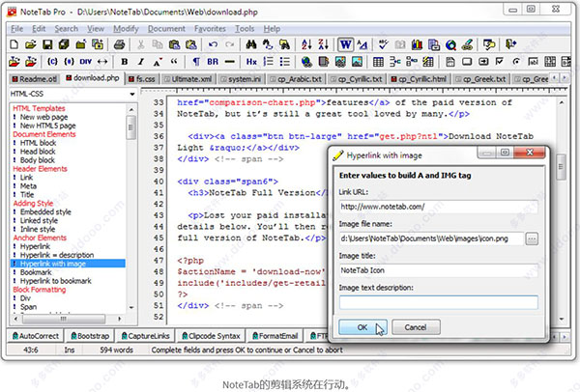The height and width of the screenshot is (392, 580).
Task: Open the CaptureLinks library tab
Action: 145,336
